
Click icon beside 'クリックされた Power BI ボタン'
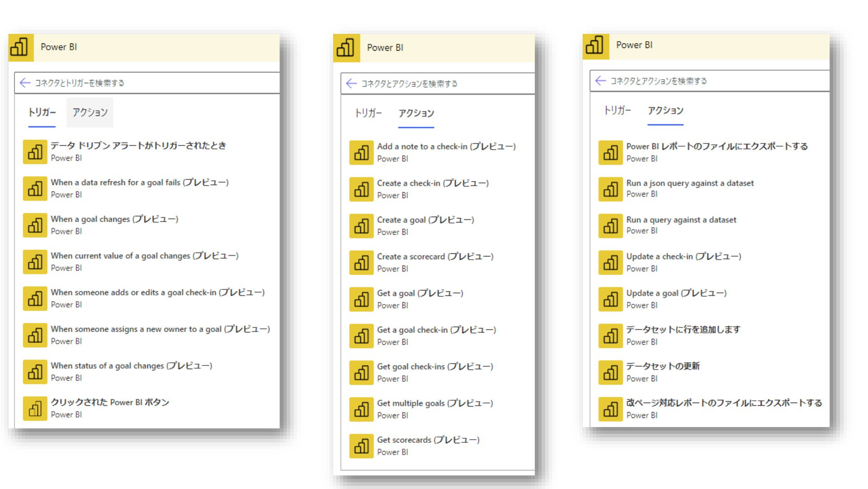click(x=35, y=408)
